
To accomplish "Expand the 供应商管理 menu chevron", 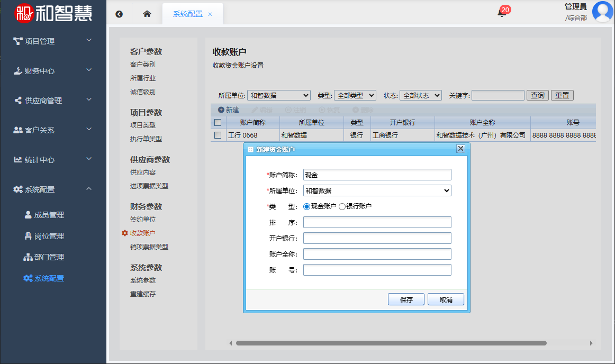I will (89, 99).
